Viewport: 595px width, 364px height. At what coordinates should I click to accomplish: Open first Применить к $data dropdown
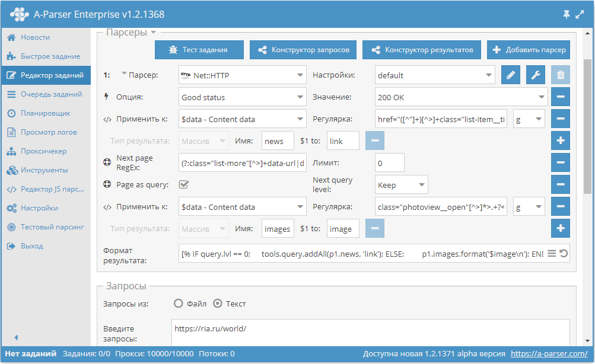243,119
